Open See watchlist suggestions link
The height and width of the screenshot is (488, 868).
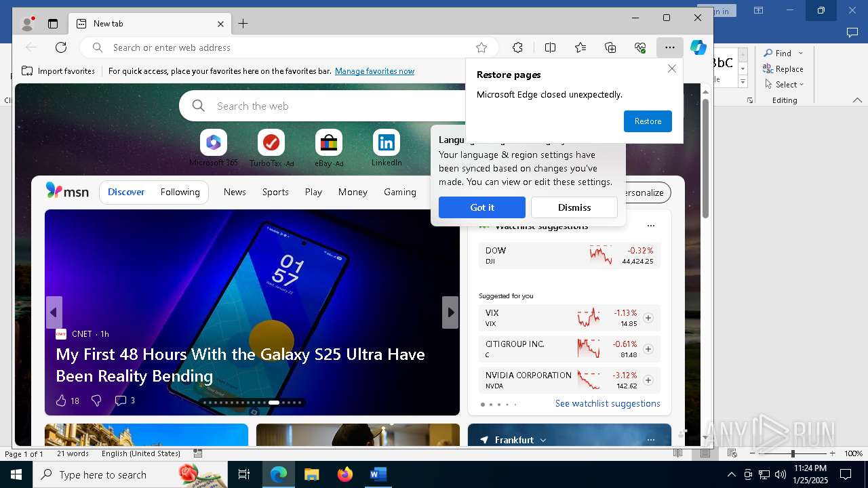[x=608, y=403]
